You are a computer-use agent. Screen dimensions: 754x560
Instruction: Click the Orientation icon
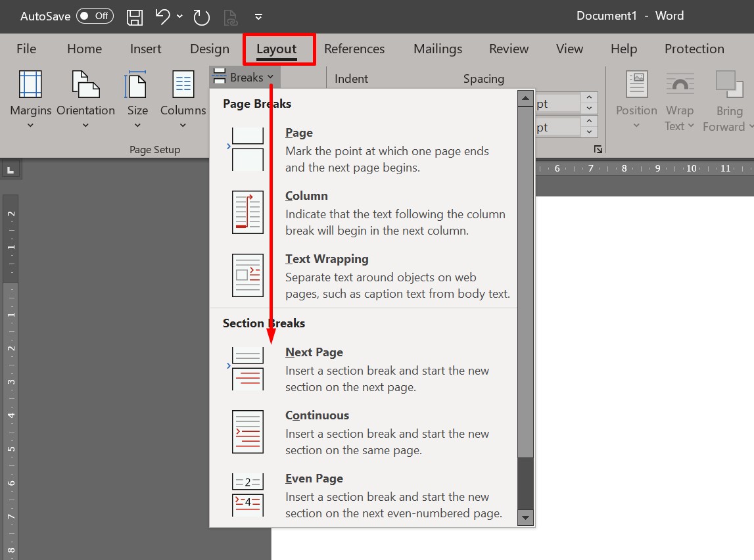tap(85, 84)
